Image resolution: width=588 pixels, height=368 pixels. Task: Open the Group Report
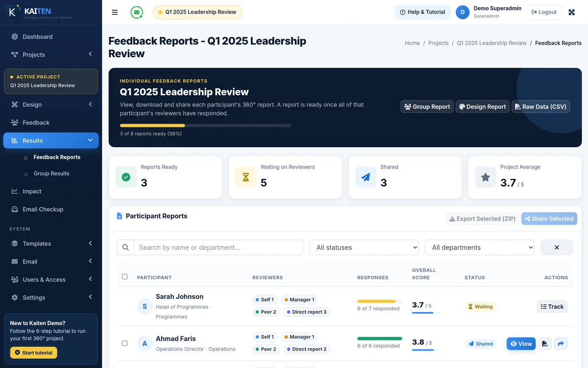(x=427, y=106)
